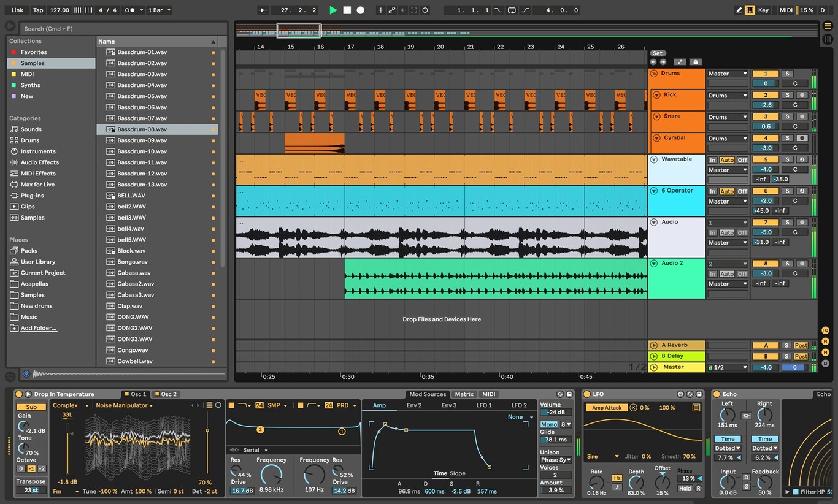The width and height of the screenshot is (838, 504).
Task: Click Add Folder in Places
Action: pyautogui.click(x=39, y=328)
